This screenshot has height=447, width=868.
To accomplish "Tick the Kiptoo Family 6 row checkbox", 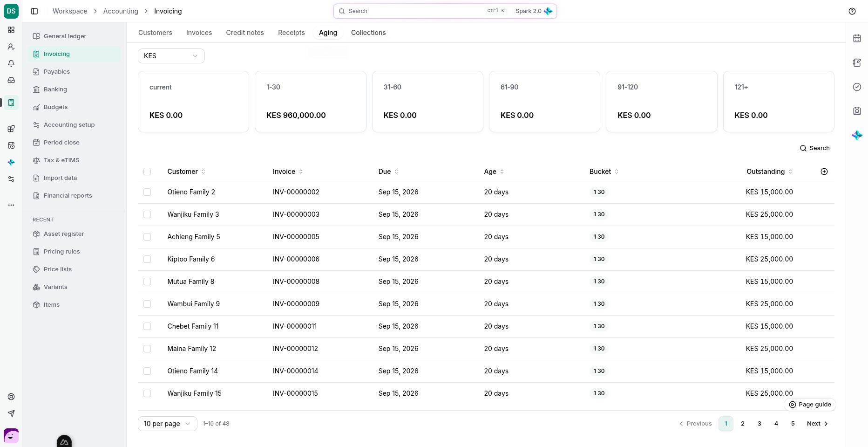I will click(147, 259).
